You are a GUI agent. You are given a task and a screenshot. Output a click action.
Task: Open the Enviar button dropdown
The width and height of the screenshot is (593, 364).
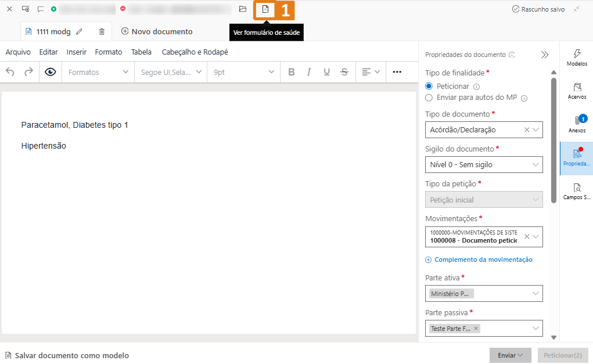[510, 355]
